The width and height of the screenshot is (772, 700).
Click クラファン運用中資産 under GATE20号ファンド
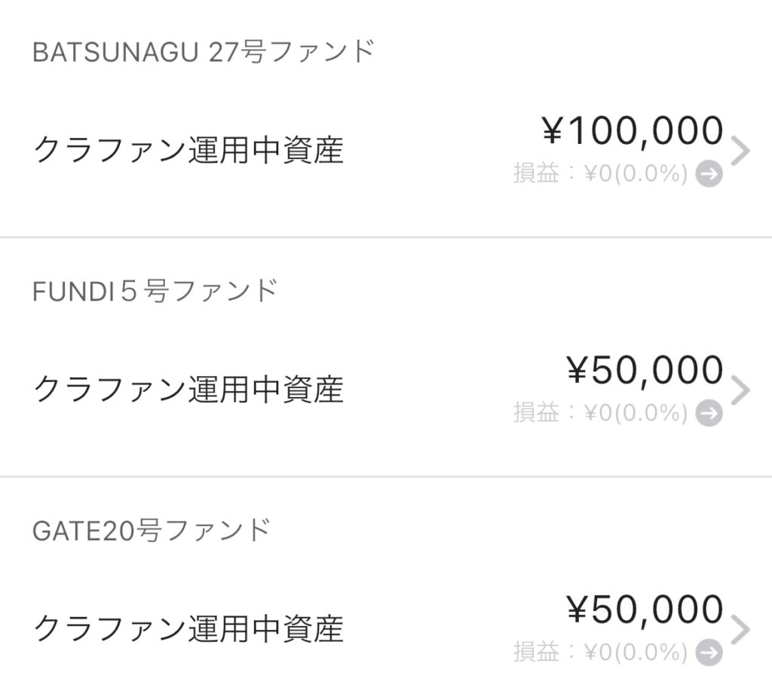188,629
